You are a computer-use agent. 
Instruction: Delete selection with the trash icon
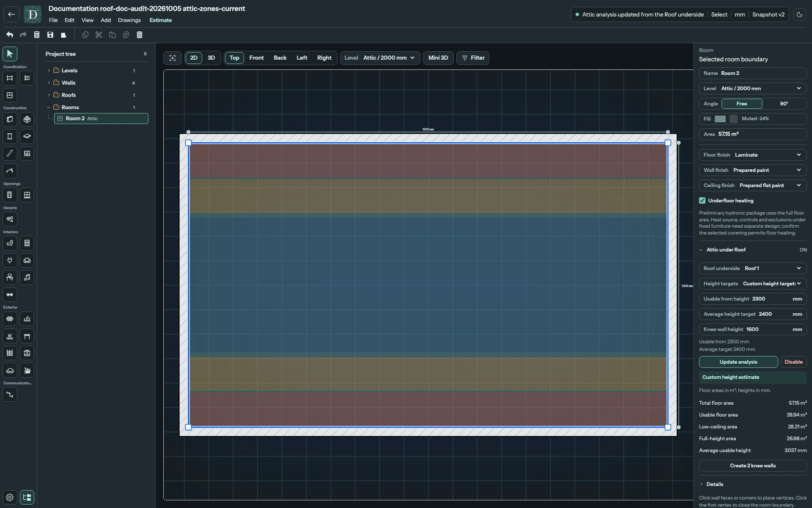coord(140,35)
